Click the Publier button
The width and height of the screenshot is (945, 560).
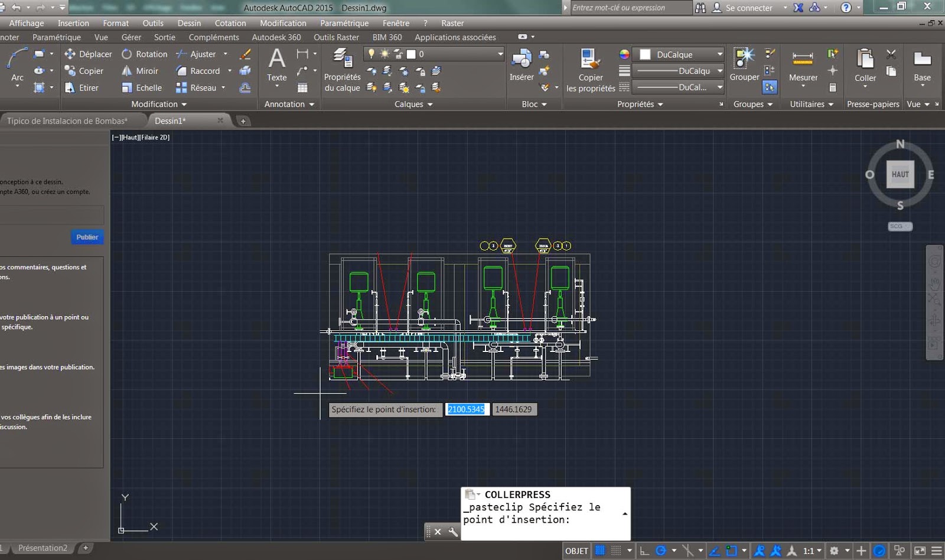87,237
